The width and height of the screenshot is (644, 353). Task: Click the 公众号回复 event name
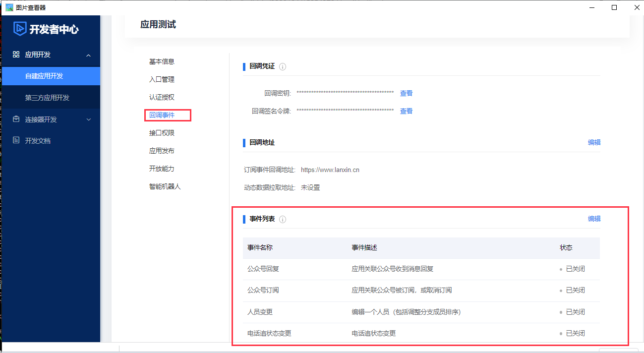(x=263, y=269)
